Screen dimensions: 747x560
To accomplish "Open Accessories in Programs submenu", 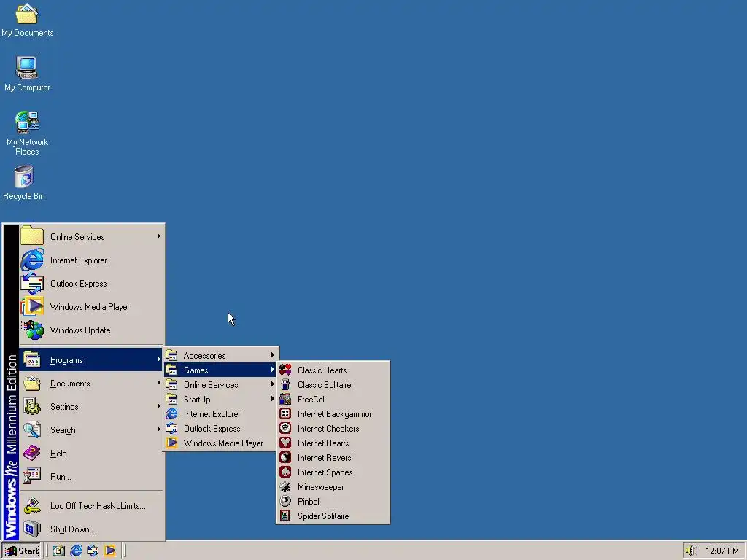I will coord(220,355).
